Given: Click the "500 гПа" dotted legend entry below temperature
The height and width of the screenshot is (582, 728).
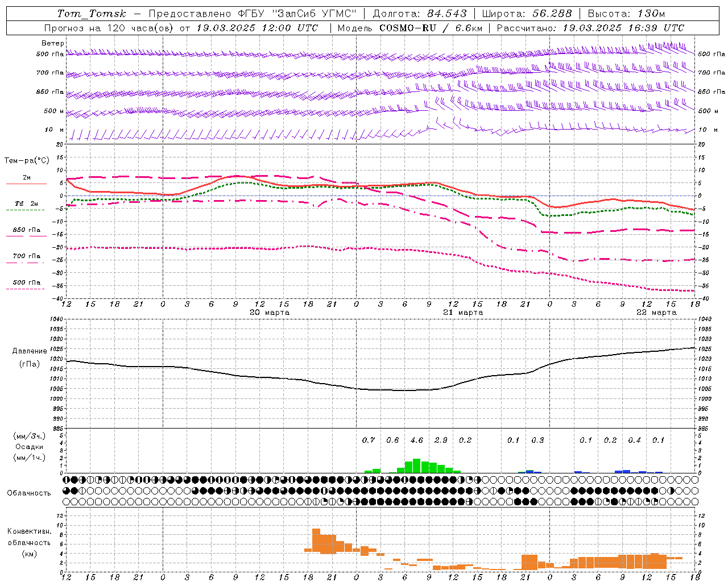Looking at the screenshot, I should [27, 282].
